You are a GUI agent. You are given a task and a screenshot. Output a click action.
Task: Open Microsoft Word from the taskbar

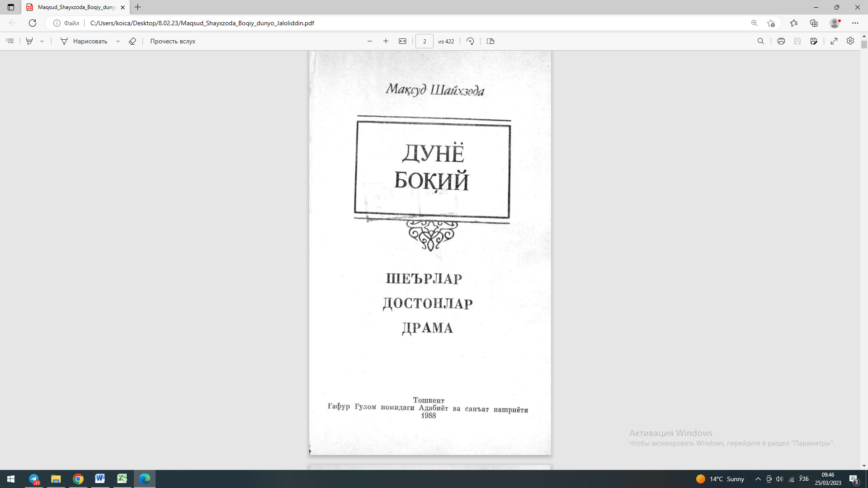pos(100,479)
